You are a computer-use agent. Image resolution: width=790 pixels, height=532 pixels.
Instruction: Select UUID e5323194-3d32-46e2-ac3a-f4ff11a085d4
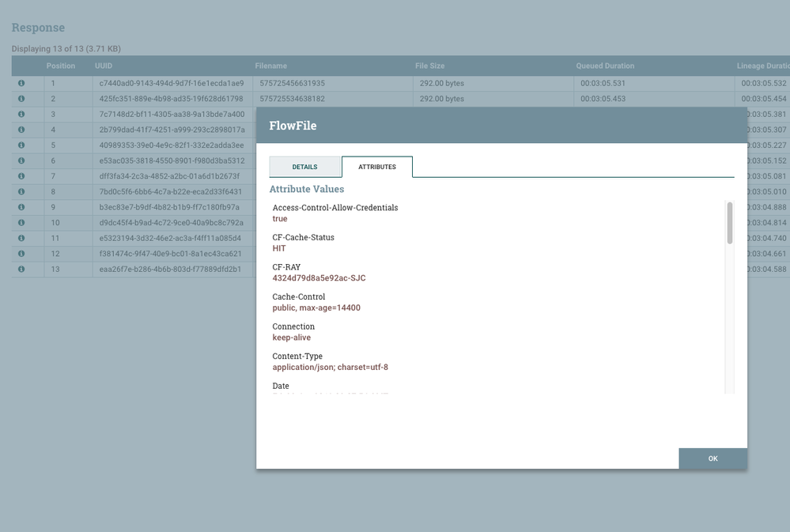170,238
